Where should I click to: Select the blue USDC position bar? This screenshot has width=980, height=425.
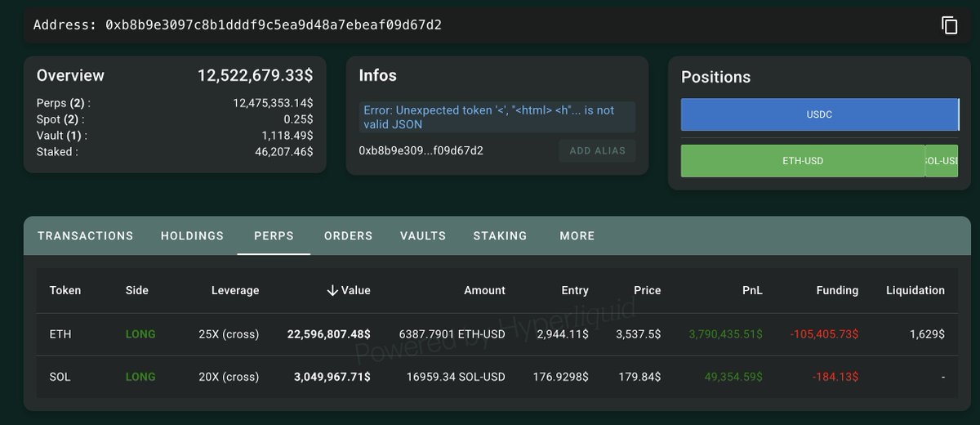[x=819, y=114]
